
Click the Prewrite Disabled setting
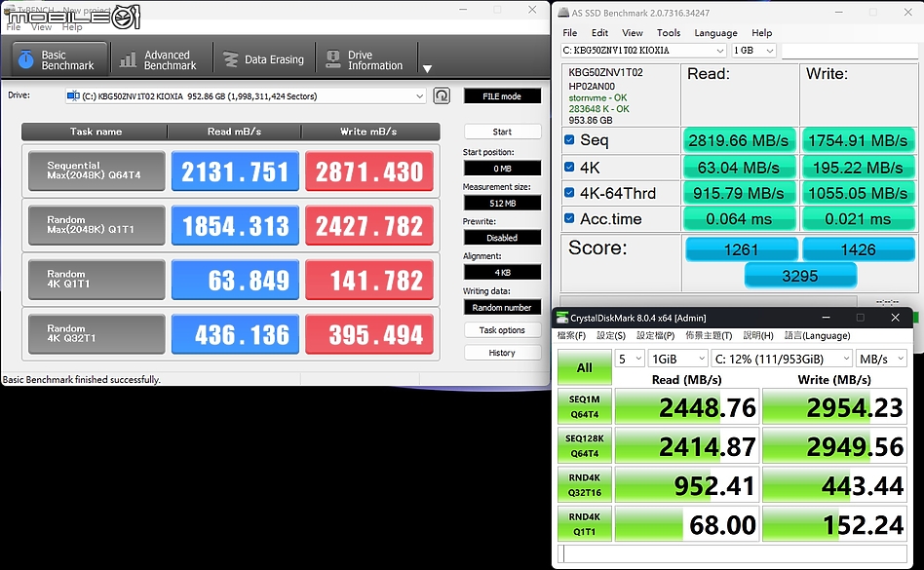coord(502,238)
